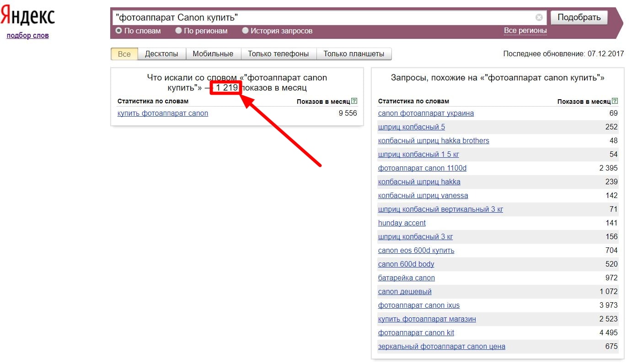Image resolution: width=632 pixels, height=364 pixels.
Task: Open 'купить фотоаппарат canon' query link
Action: coord(163,113)
